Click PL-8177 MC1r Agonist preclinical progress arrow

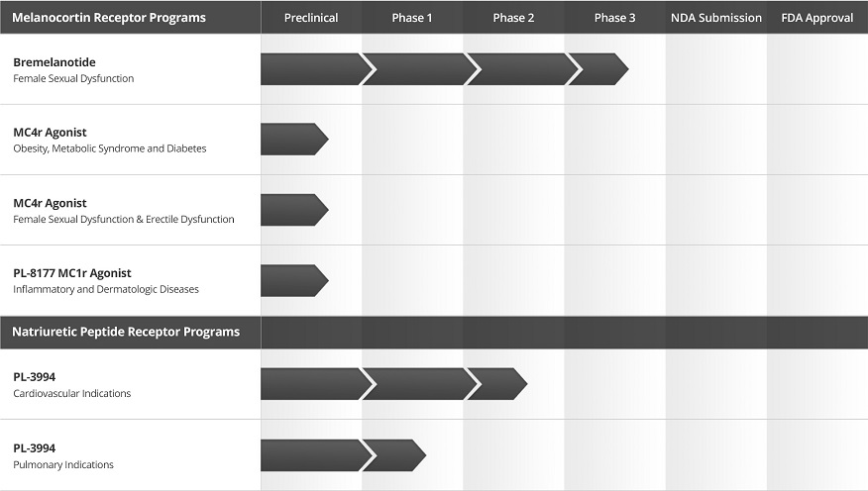point(293,280)
